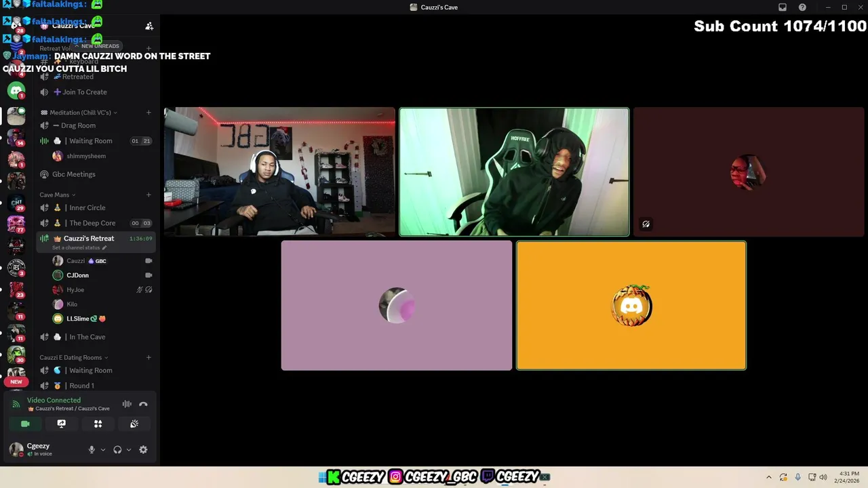Open the Windows Start button
Screen dimensions: 868x488
point(322,477)
